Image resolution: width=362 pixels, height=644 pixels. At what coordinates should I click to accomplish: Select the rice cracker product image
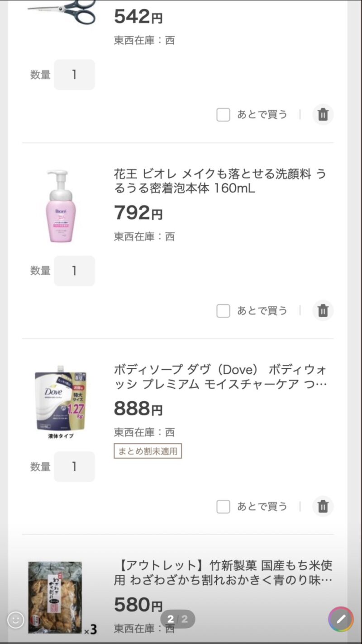pyautogui.click(x=56, y=597)
